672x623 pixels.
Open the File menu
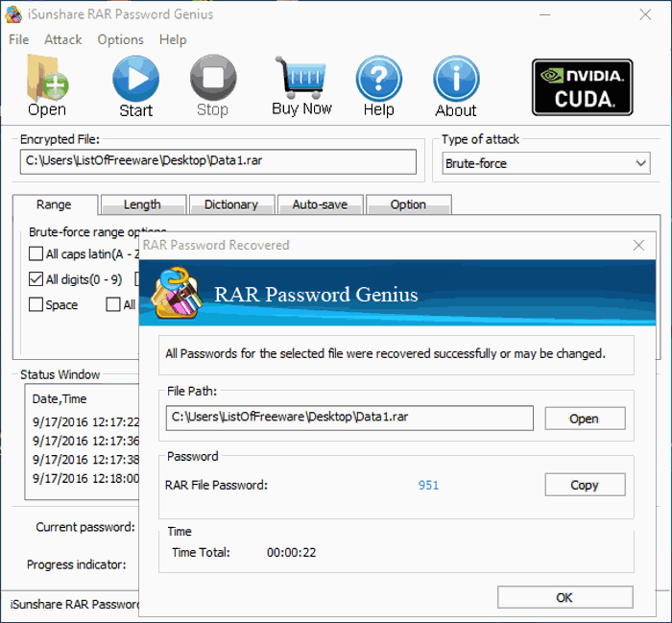(x=19, y=40)
